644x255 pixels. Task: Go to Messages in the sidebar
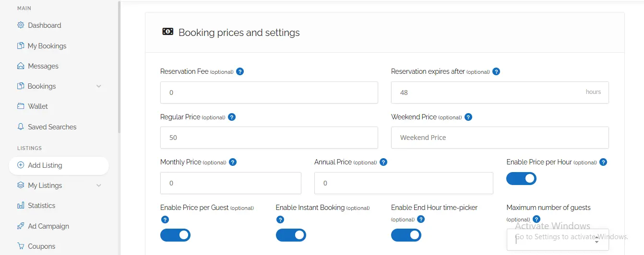43,66
